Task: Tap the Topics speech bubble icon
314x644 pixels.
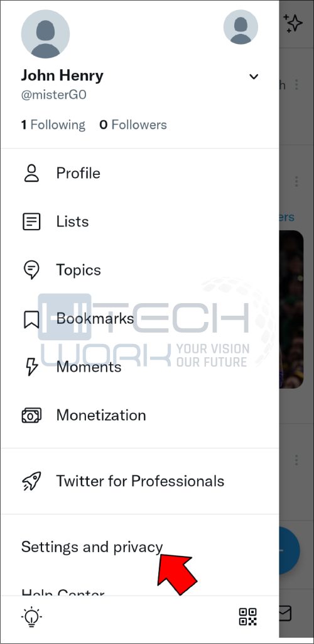Action: [31, 270]
